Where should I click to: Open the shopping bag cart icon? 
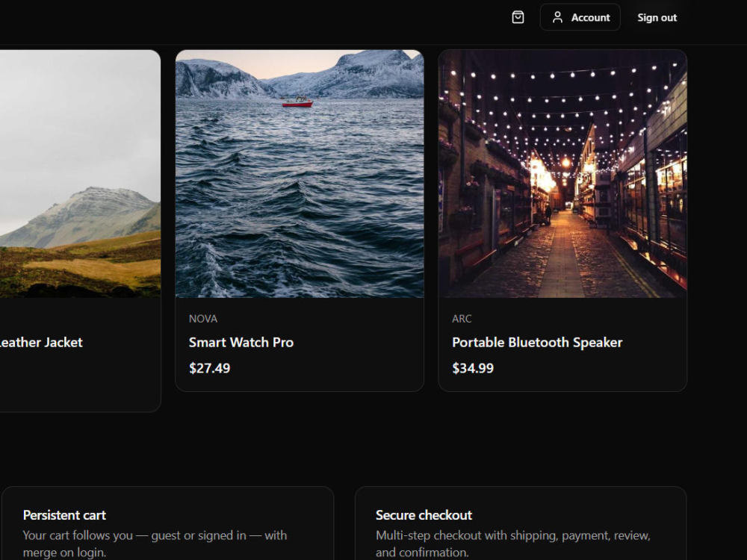pyautogui.click(x=518, y=18)
